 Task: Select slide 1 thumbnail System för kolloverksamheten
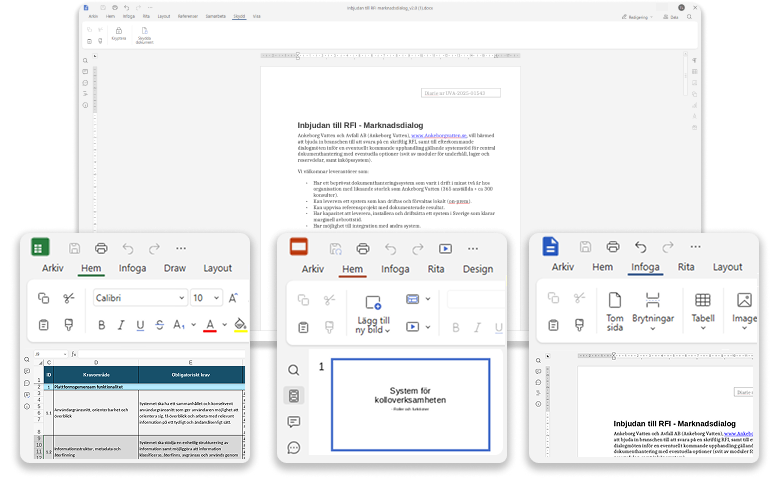tap(410, 404)
